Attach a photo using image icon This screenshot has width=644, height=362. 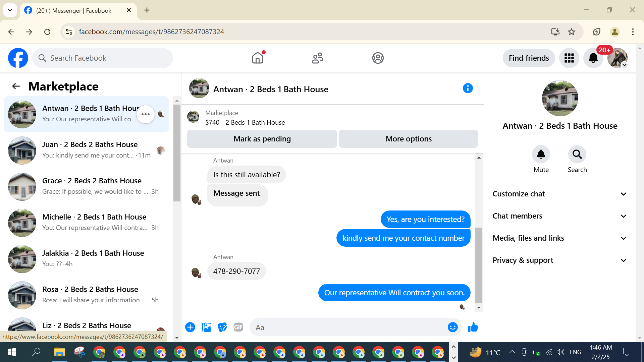point(206,327)
